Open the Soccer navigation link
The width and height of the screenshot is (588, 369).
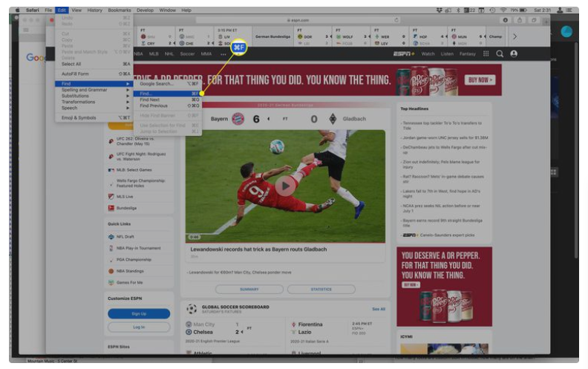click(187, 54)
